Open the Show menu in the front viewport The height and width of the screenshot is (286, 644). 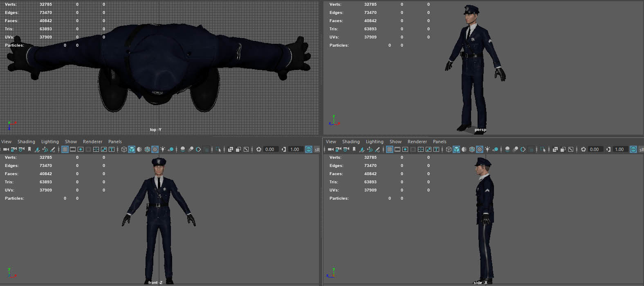(x=71, y=142)
